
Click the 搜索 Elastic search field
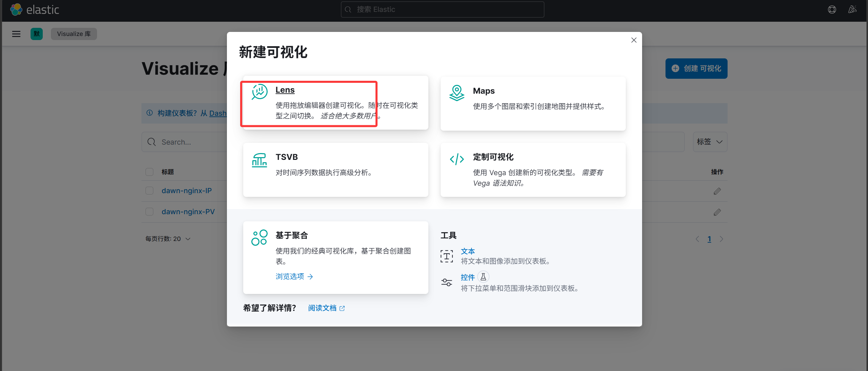442,10
